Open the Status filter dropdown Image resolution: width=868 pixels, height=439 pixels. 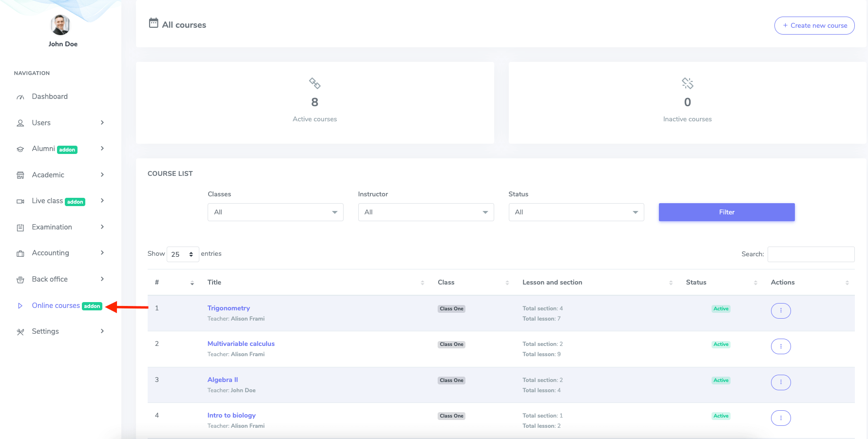[576, 212]
